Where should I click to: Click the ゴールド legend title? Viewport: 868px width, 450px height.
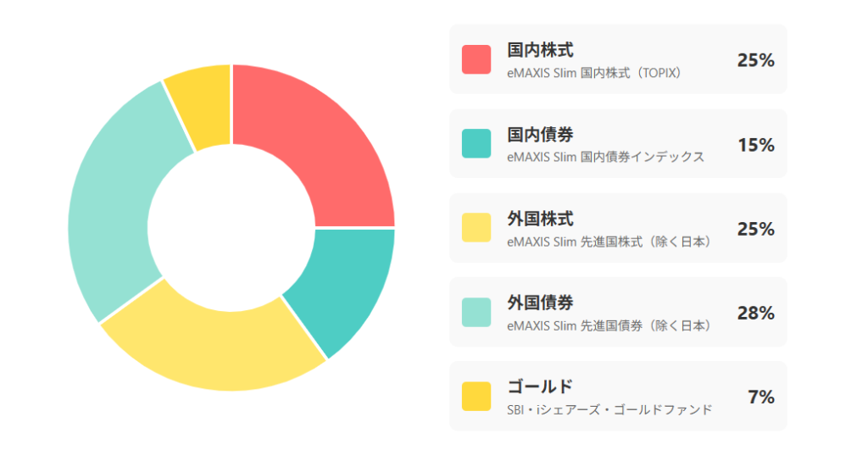click(540, 386)
